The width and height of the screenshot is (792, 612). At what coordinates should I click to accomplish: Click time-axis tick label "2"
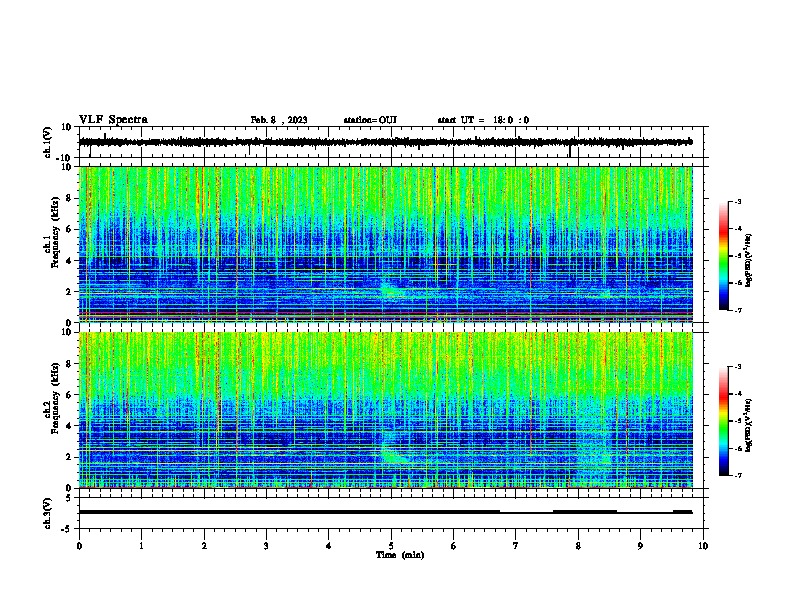204,546
